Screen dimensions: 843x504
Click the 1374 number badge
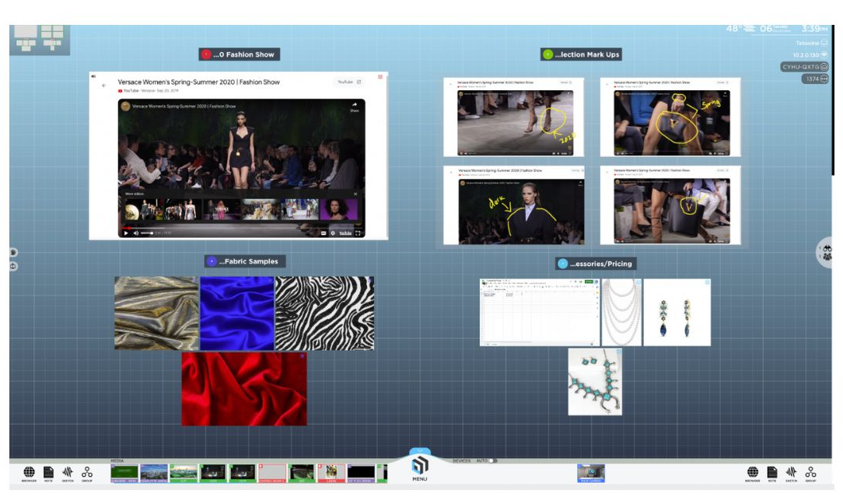[812, 79]
